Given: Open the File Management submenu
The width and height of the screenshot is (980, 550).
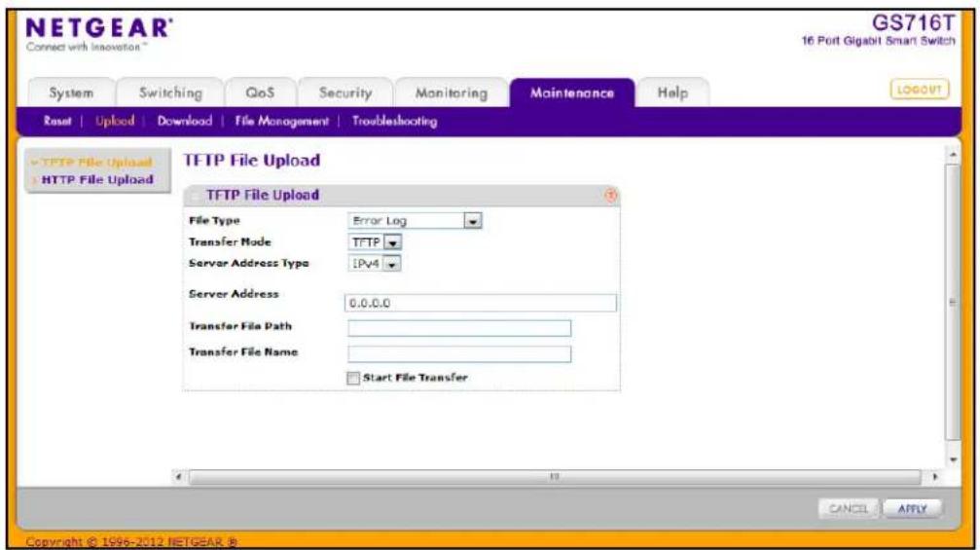Looking at the screenshot, I should coord(282,122).
